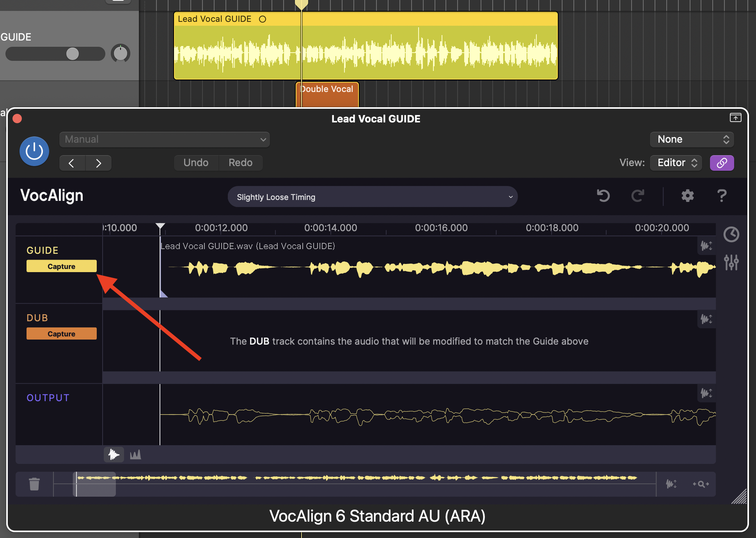Image resolution: width=756 pixels, height=538 pixels.
Task: Open the Slightly Loose Timing preset dropdown
Action: [373, 197]
